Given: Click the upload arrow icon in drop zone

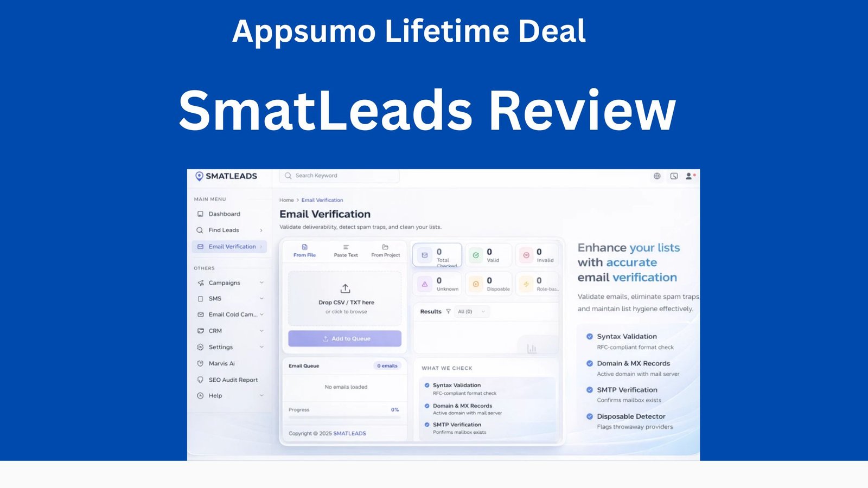Looking at the screenshot, I should pyautogui.click(x=346, y=288).
